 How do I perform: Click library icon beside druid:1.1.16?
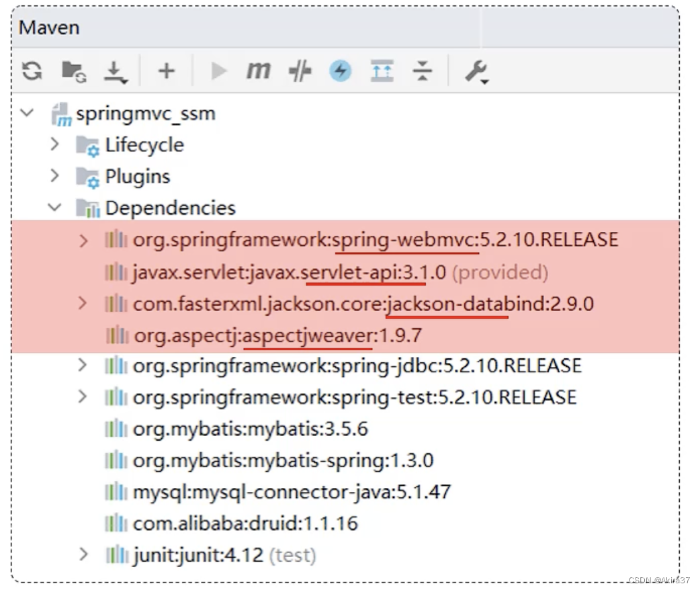click(116, 523)
